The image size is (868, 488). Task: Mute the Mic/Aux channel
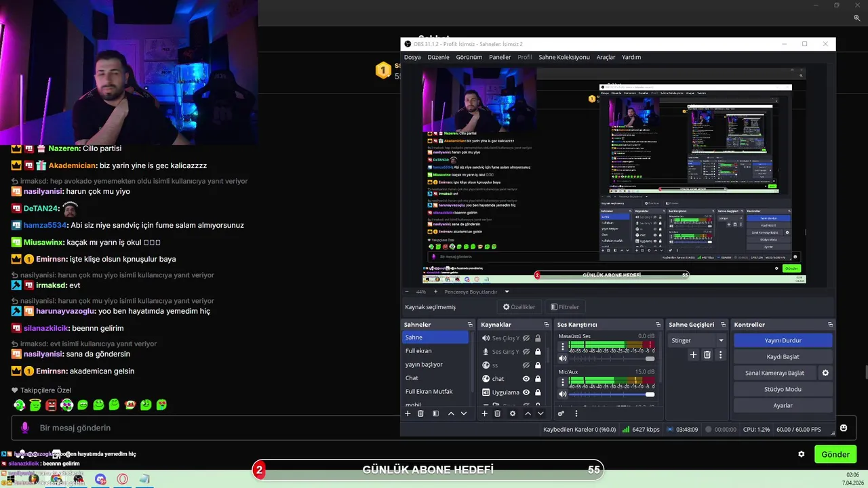pyautogui.click(x=562, y=394)
